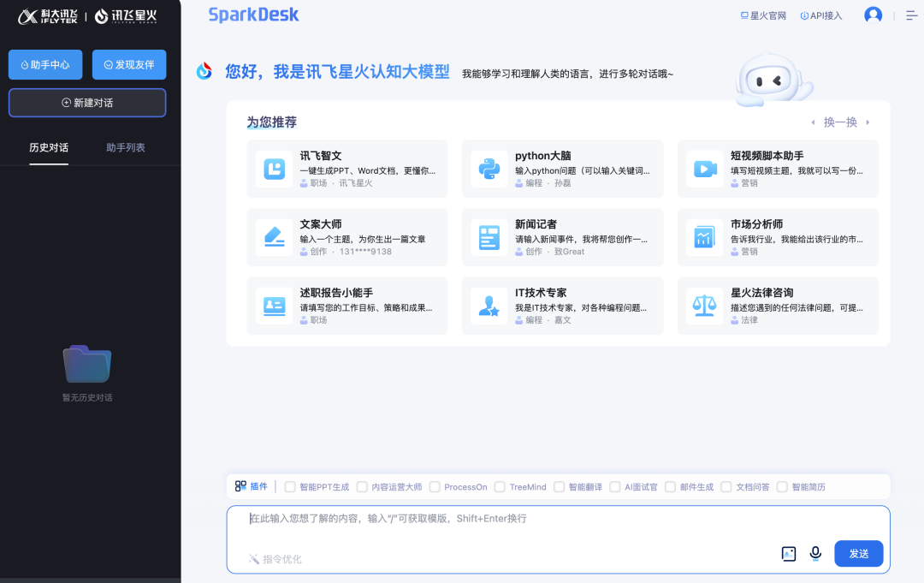Select the 述职报告小能手 card icon
The width and height of the screenshot is (924, 583).
(274, 306)
